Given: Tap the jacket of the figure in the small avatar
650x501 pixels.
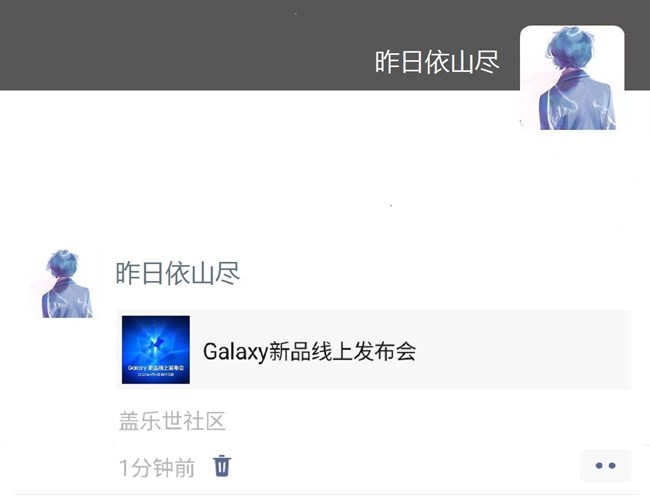Looking at the screenshot, I should pos(67,299).
